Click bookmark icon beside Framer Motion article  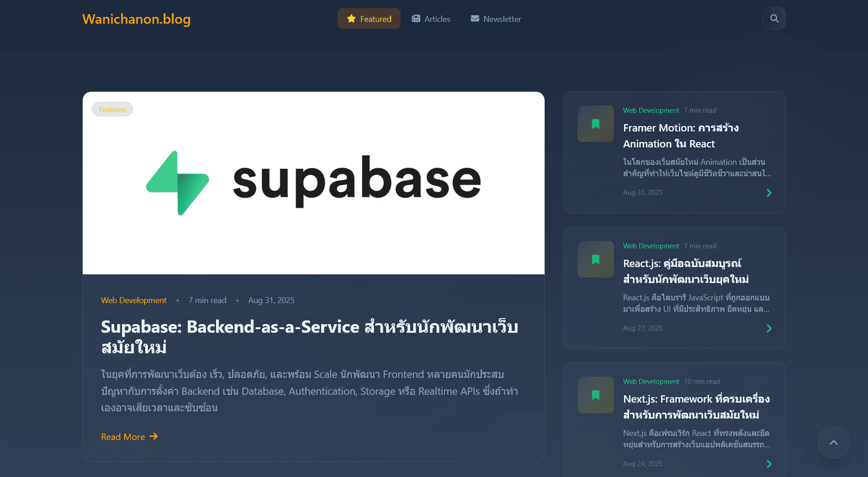tap(595, 124)
